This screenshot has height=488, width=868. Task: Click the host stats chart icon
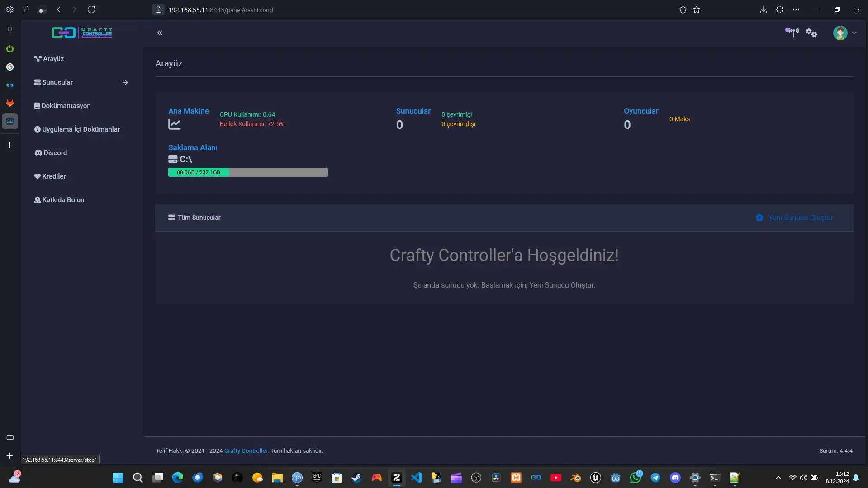click(175, 124)
